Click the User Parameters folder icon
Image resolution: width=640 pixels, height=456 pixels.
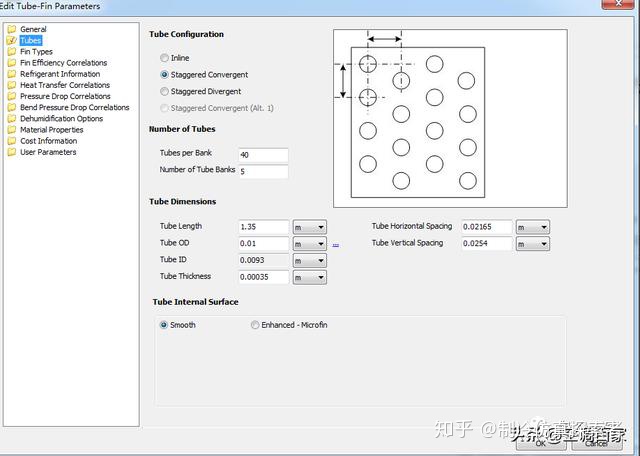tap(12, 152)
